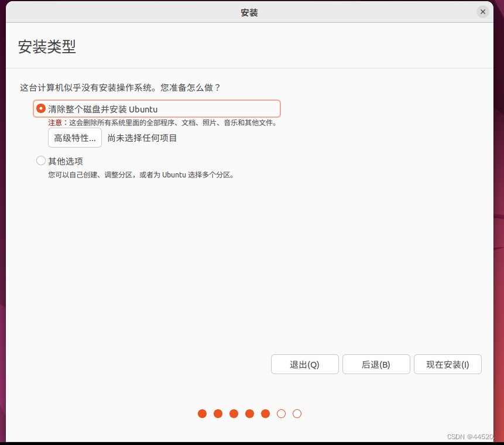Click the 安装 window title text

click(249, 12)
